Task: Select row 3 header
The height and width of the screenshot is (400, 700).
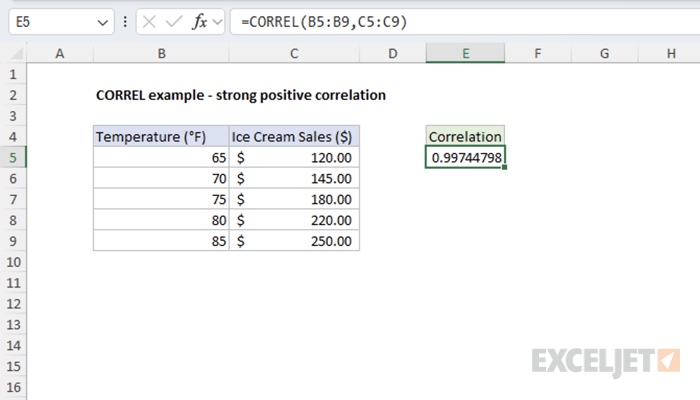Action: click(13, 116)
